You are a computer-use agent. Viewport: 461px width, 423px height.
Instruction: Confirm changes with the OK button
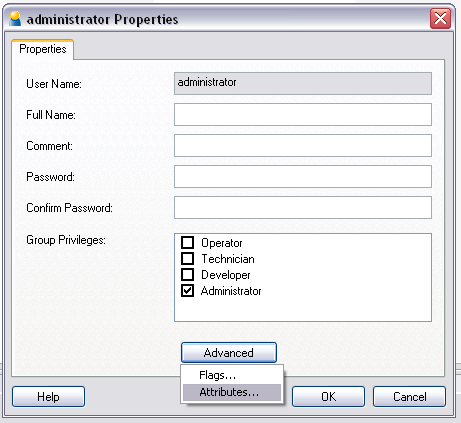pos(328,397)
